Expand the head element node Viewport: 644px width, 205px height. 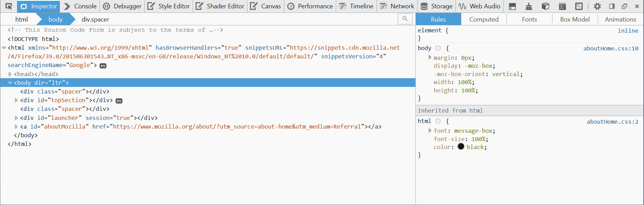(x=10, y=74)
